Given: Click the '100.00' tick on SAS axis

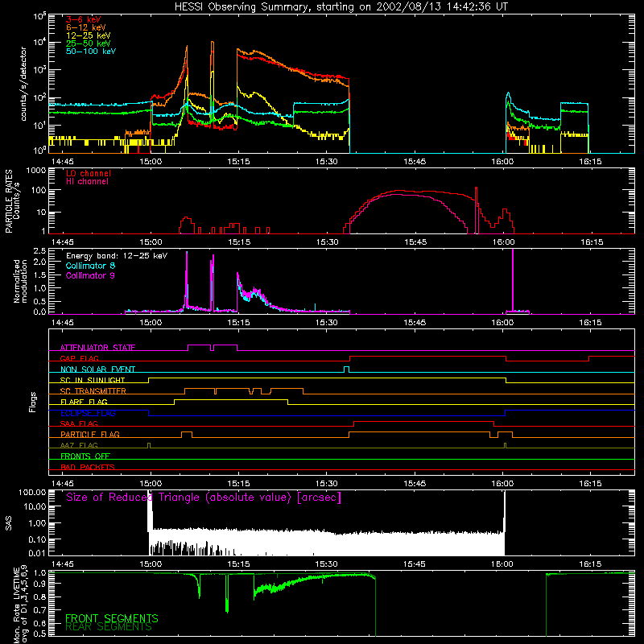Looking at the screenshot, I should click(32, 492).
